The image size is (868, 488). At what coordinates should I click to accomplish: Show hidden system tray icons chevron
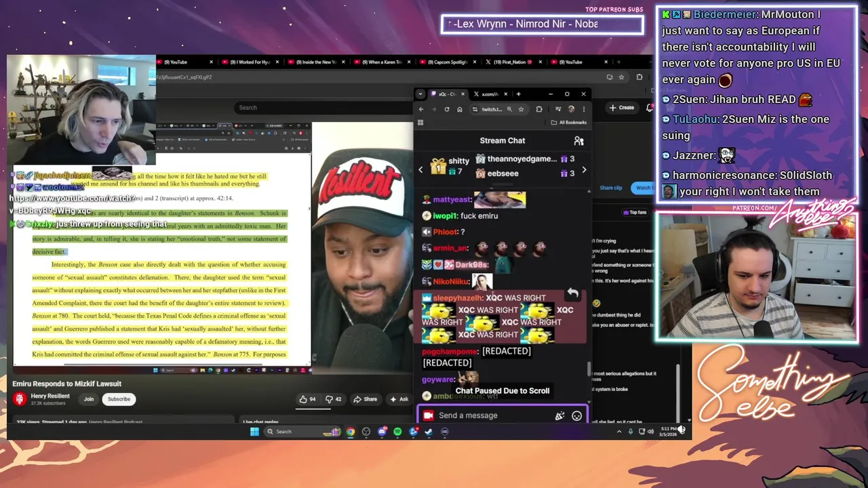pos(618,431)
